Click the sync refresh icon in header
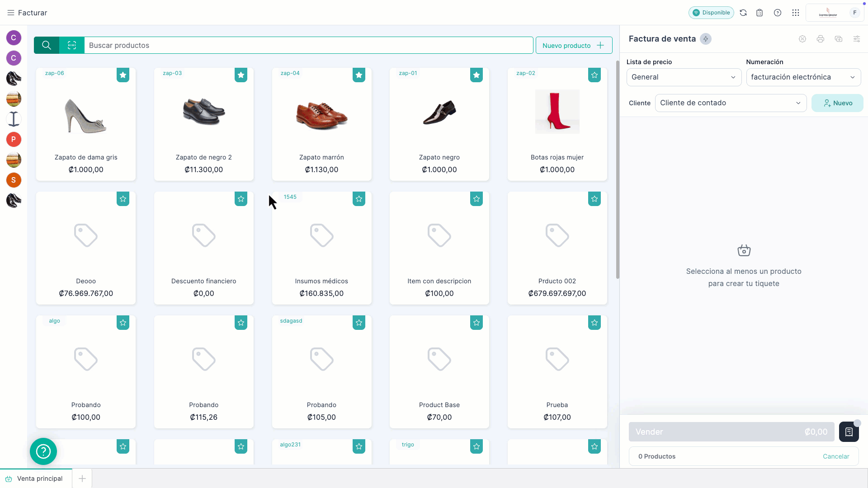 point(743,13)
